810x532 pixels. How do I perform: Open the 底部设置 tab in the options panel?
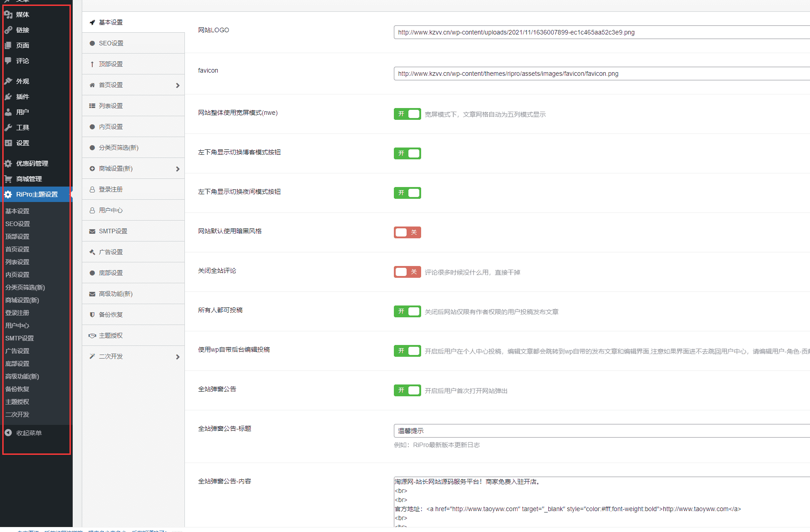[133, 273]
